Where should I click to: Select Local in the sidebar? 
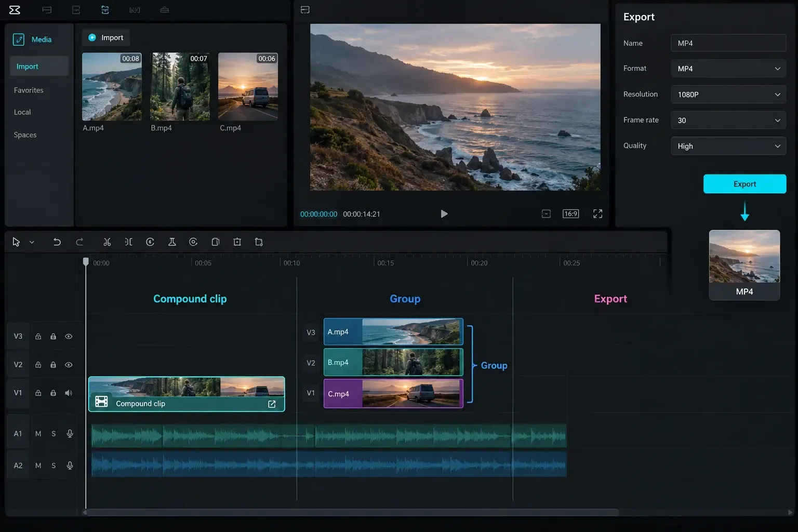pyautogui.click(x=22, y=112)
